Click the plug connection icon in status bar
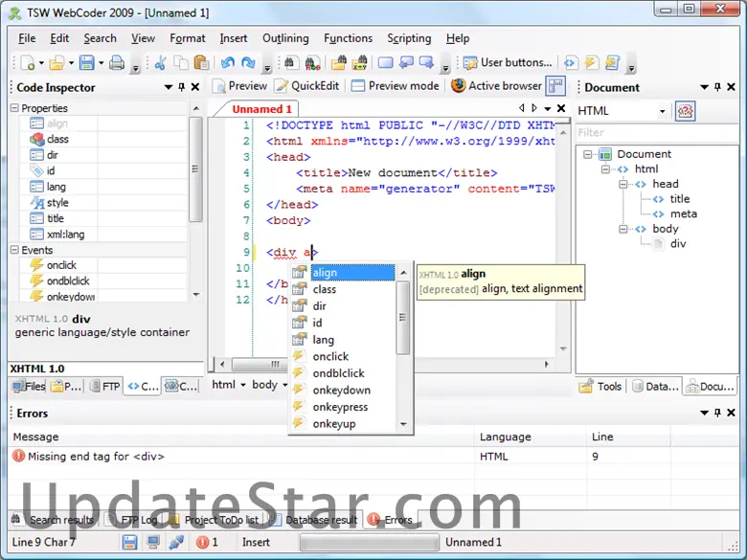Image resolution: width=747 pixels, height=560 pixels. click(x=176, y=542)
